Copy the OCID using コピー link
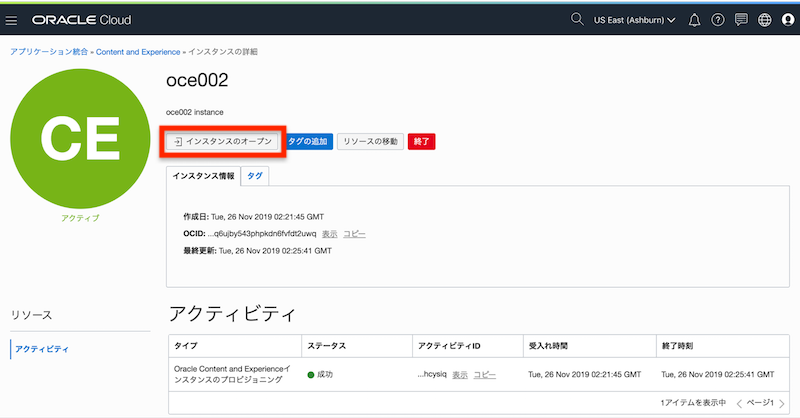Viewport: 800px width, 418px height. 354,234
